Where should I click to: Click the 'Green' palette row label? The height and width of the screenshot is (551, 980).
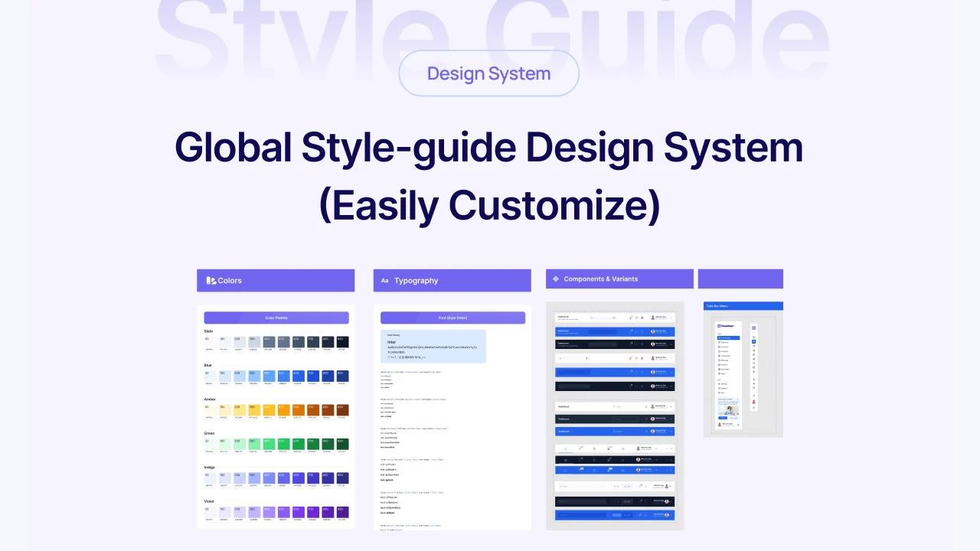210,433
